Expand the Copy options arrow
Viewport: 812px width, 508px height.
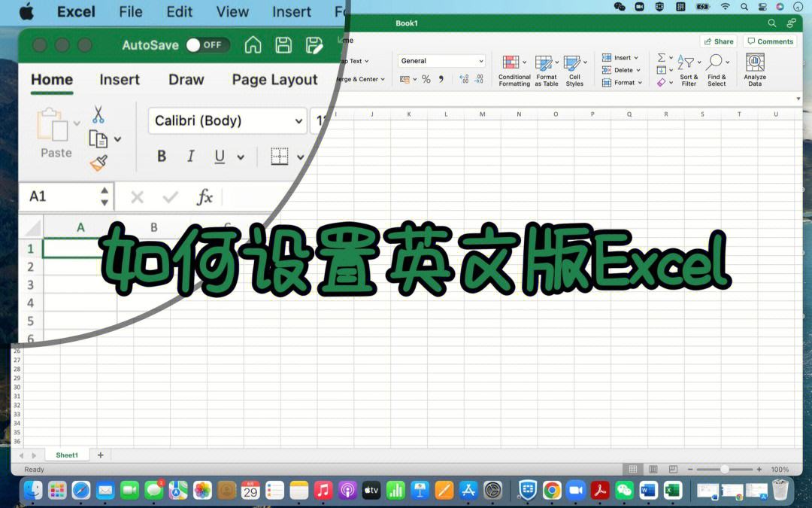tap(117, 139)
